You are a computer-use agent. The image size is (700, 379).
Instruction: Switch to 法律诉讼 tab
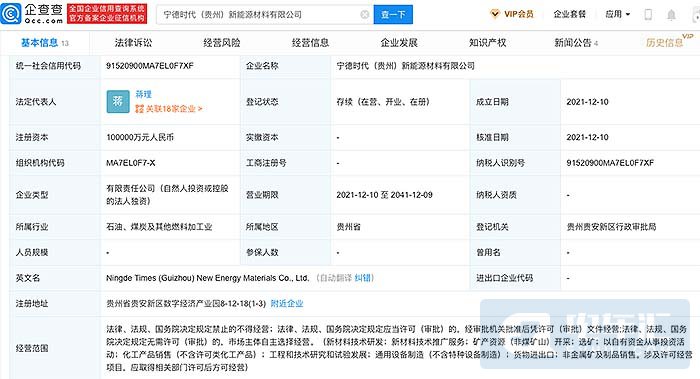[x=133, y=43]
